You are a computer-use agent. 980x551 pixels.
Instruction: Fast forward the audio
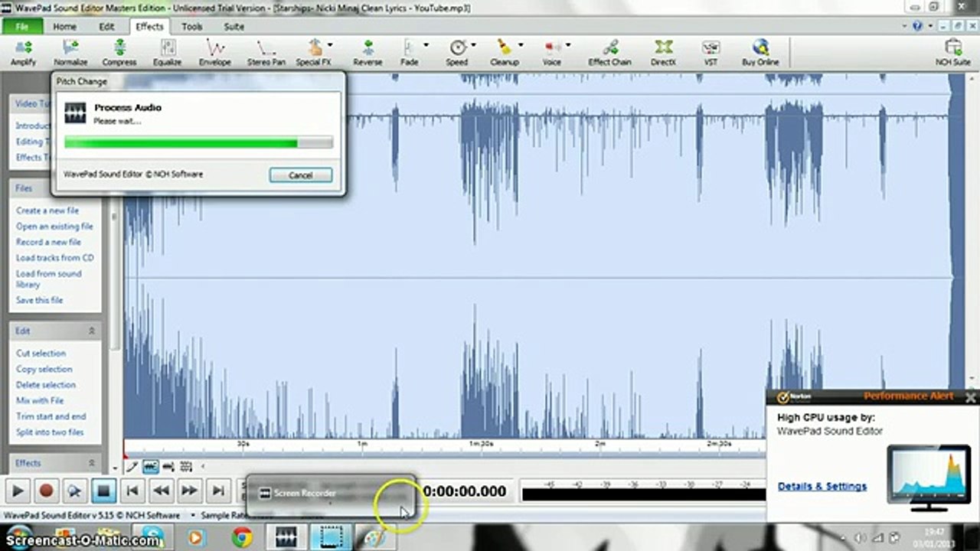(190, 491)
